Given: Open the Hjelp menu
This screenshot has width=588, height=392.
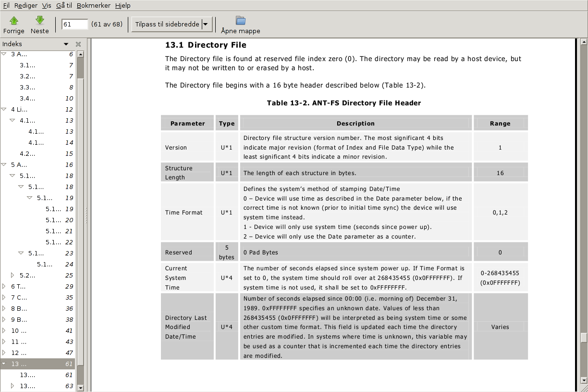Looking at the screenshot, I should (123, 5).
